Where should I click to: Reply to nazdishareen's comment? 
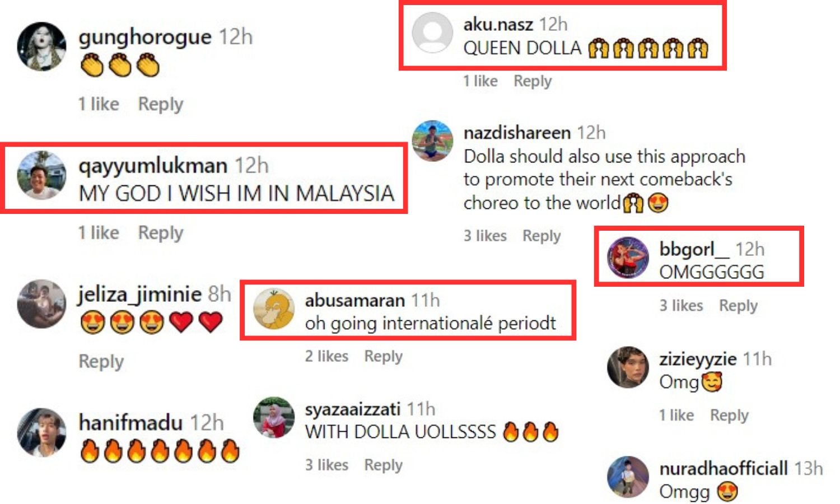542,236
